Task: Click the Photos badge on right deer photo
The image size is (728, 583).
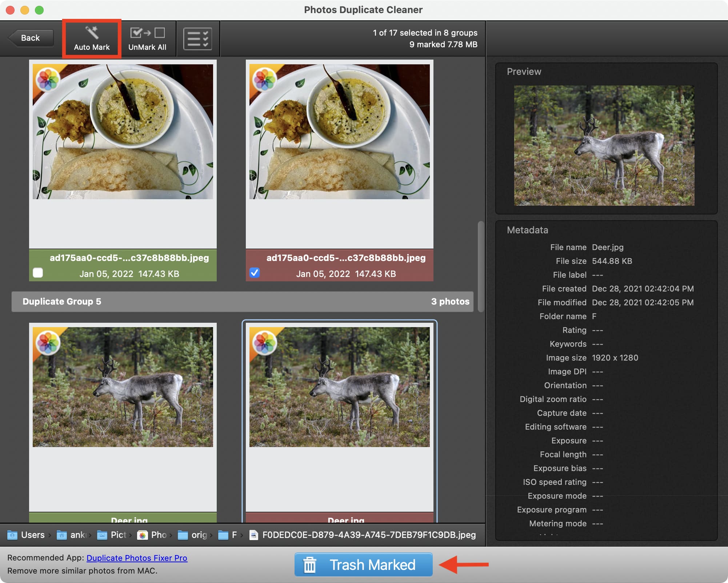Action: pos(264,342)
